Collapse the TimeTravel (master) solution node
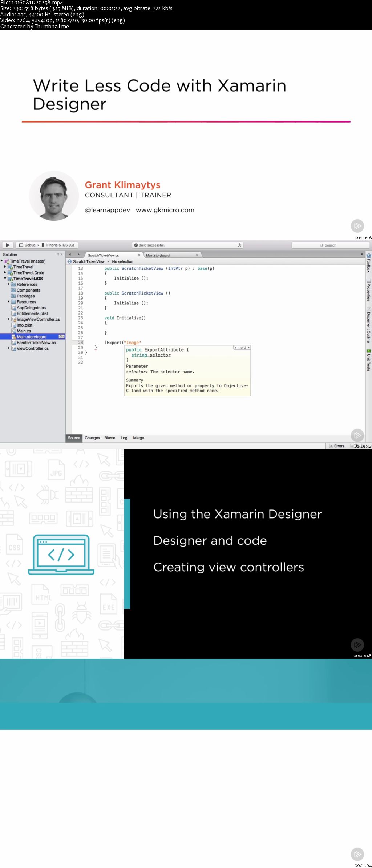 tap(2, 261)
